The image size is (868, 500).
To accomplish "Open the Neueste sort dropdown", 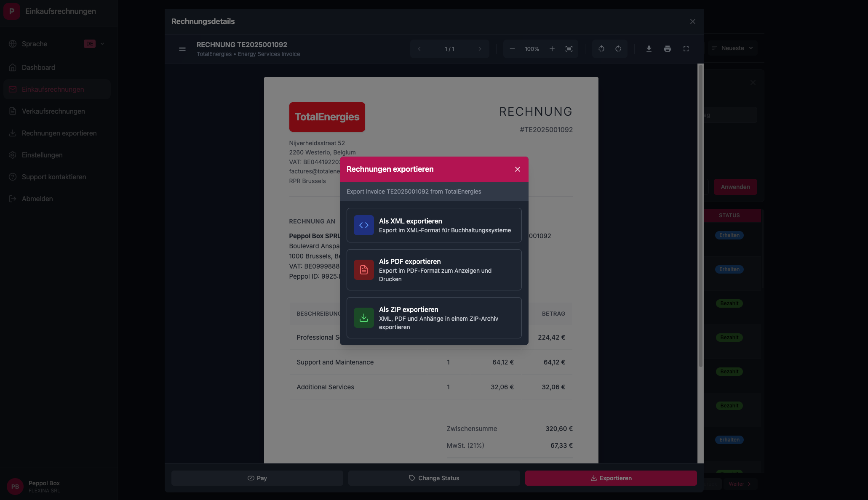I will coord(732,48).
